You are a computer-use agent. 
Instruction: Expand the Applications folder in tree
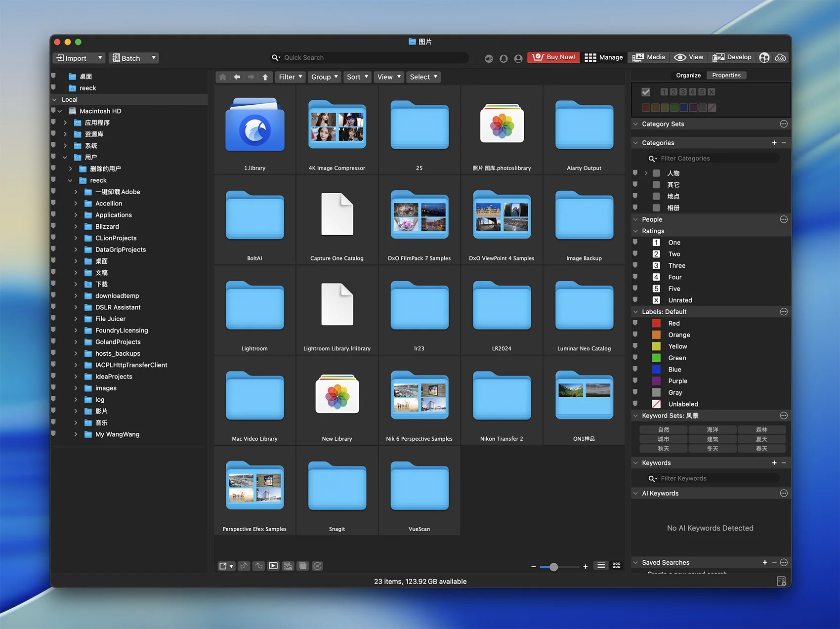pos(76,215)
